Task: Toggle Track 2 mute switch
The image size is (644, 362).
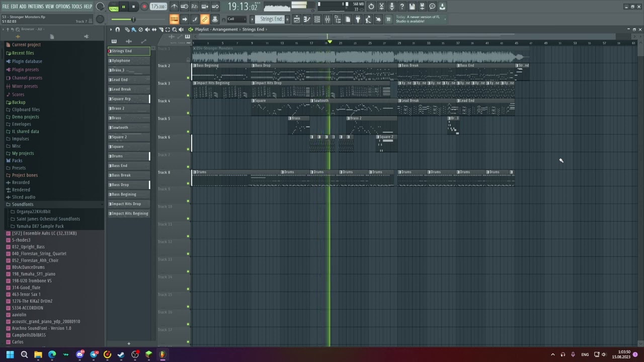Action: 188,77
